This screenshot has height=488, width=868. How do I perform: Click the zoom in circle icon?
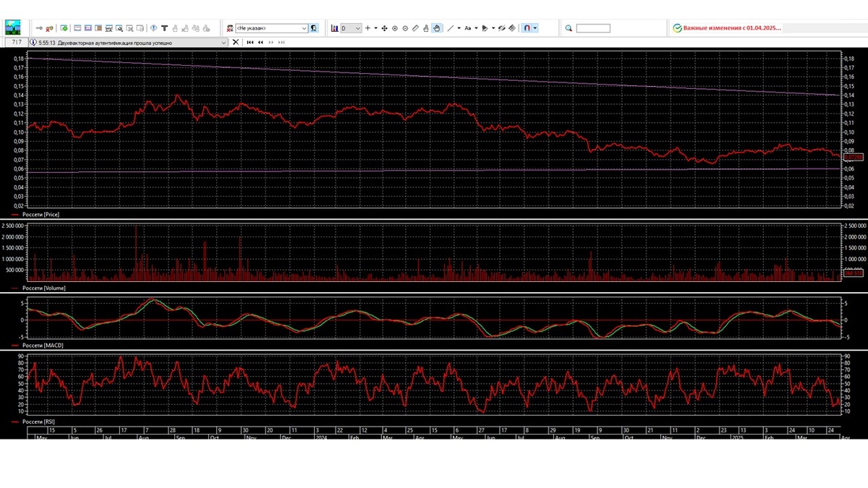tap(395, 28)
